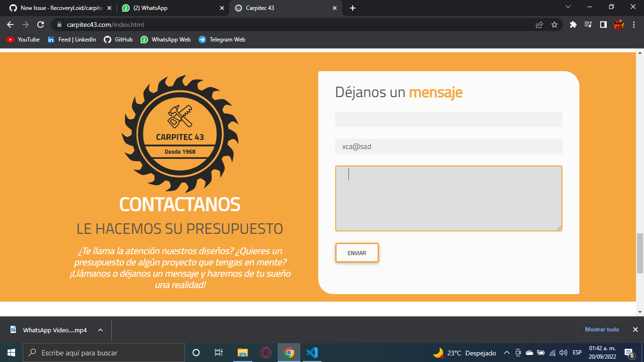The width and height of the screenshot is (644, 362).
Task: Open WhatsApp Web from the bookmarks bar
Action: click(x=165, y=40)
